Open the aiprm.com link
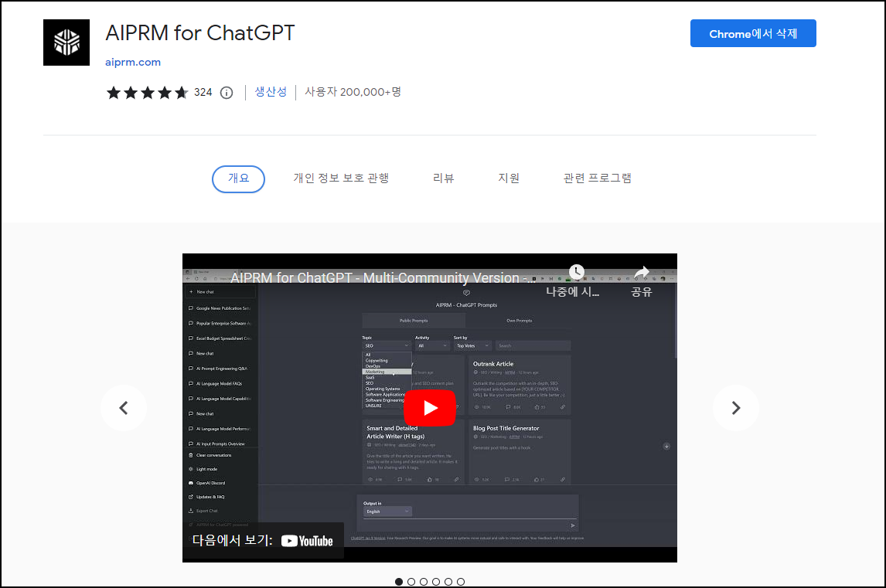886x588 pixels. [x=133, y=62]
